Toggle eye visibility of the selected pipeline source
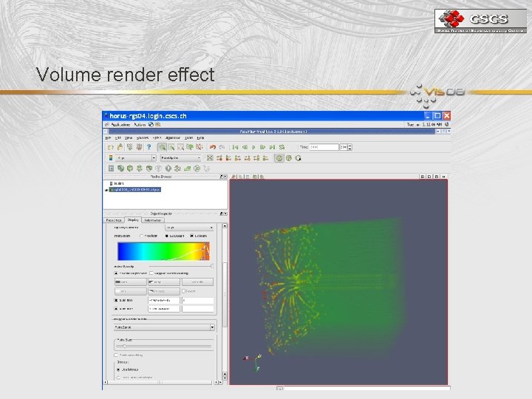The height and width of the screenshot is (399, 532). click(106, 190)
